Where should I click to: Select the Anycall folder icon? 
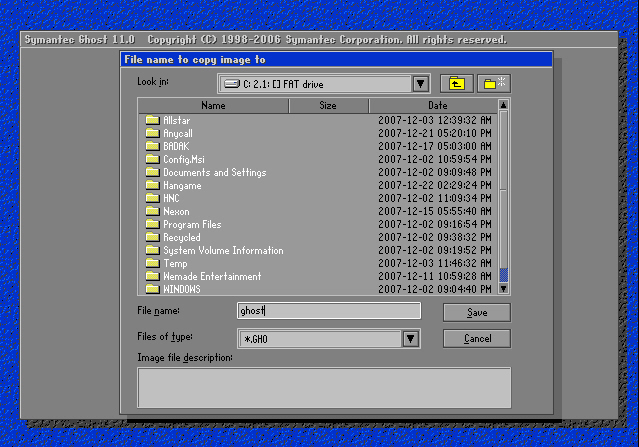152,133
